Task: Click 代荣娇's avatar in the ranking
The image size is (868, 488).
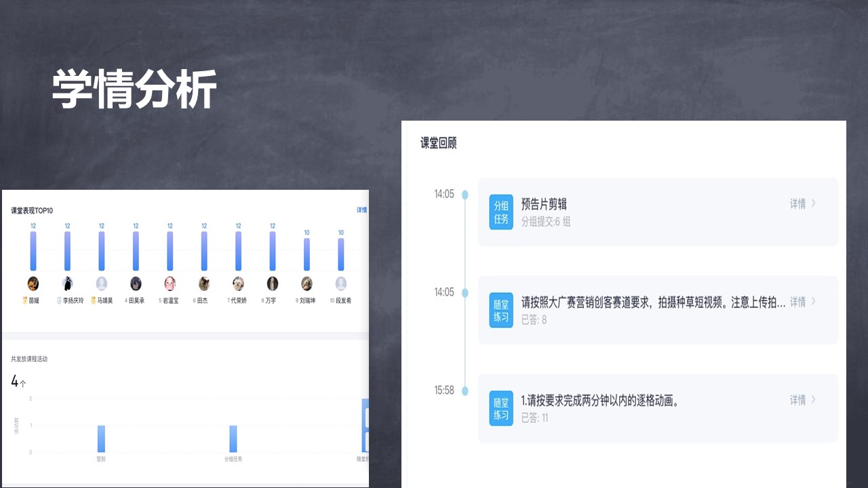Action: tap(238, 283)
